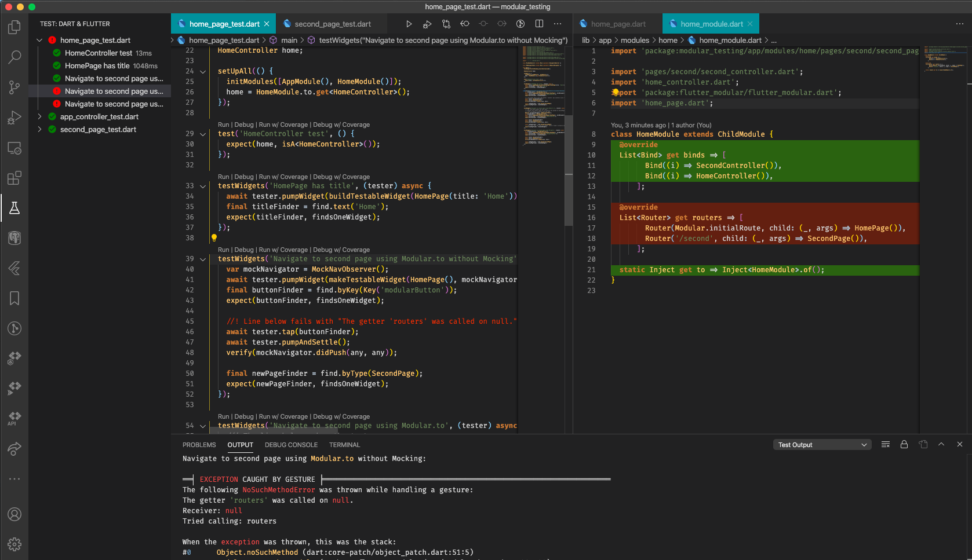
Task: Expand app_controller_test.dart in the test explorer
Action: click(39, 116)
